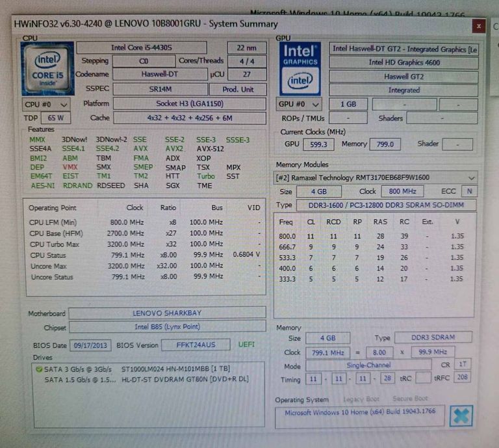Click the memory Mode Single-Channel field
The image size is (499, 448).
tap(368, 365)
